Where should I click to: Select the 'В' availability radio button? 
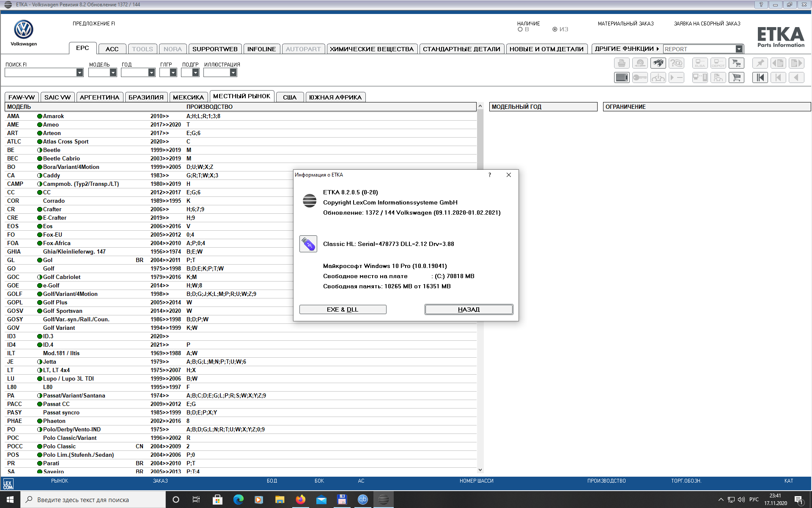click(x=520, y=29)
